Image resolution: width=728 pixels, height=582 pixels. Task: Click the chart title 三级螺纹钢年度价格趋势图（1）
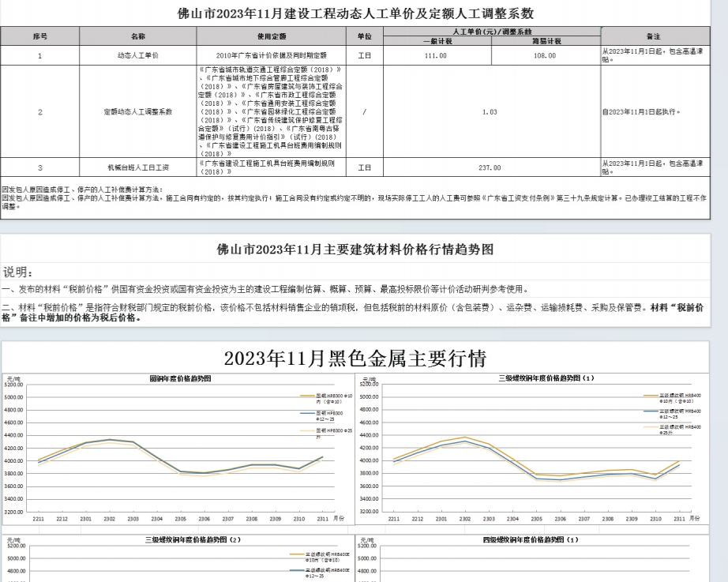tap(546, 378)
